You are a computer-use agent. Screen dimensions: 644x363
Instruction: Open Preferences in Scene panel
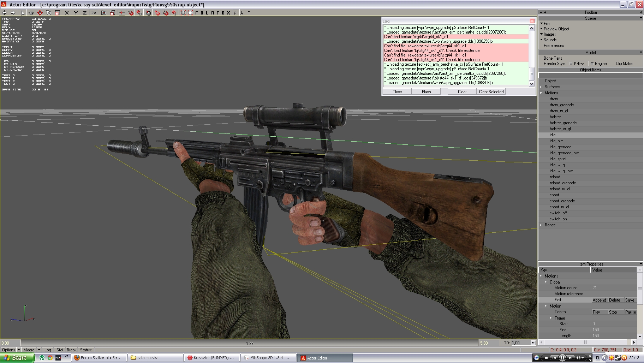(x=554, y=46)
